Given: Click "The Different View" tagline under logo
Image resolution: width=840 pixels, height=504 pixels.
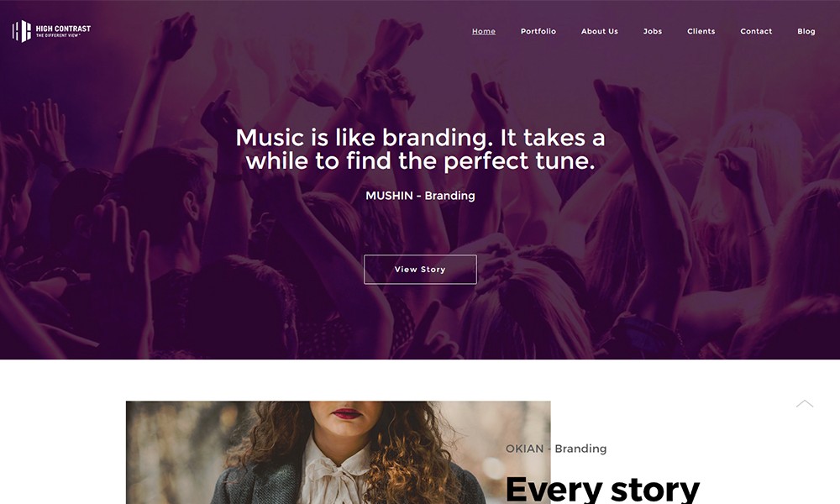Looking at the screenshot, I should coord(58,35).
